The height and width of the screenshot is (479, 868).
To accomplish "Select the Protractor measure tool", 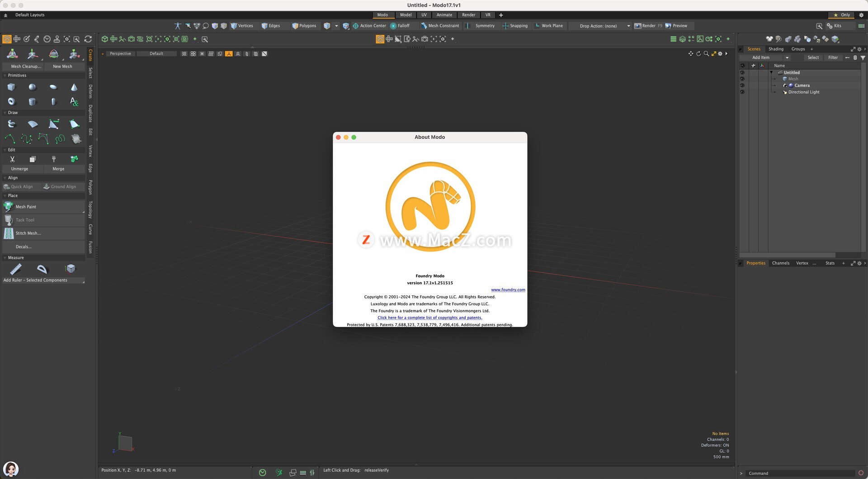I will [42, 269].
